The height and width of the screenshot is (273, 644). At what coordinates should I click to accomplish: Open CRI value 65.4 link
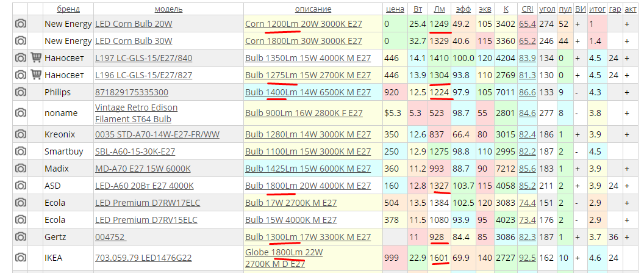tap(528, 24)
